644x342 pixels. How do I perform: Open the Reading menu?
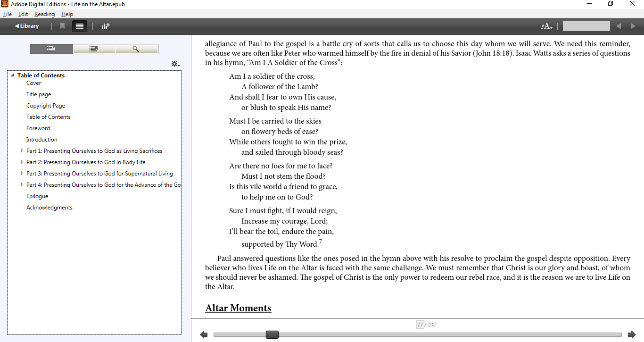44,14
